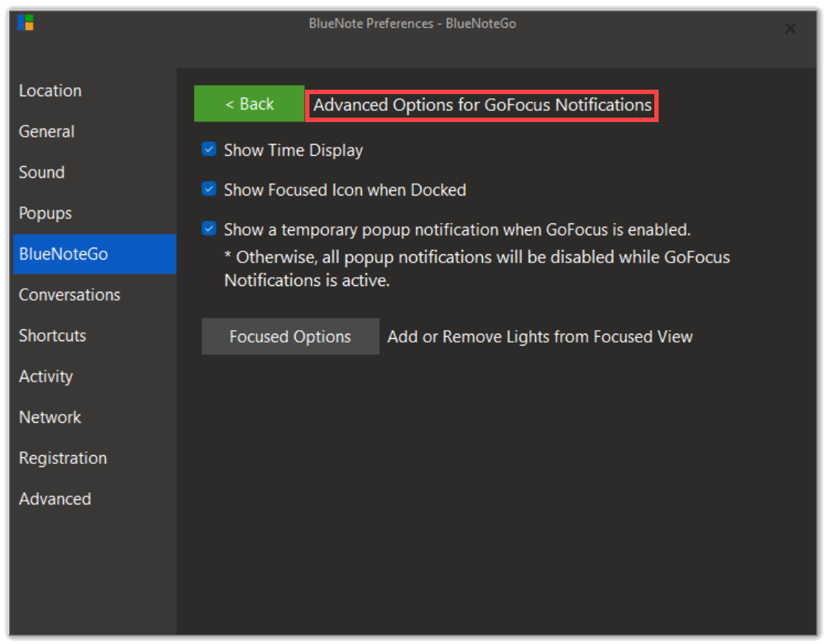
Task: Go back with the green Back button
Action: pyautogui.click(x=249, y=104)
